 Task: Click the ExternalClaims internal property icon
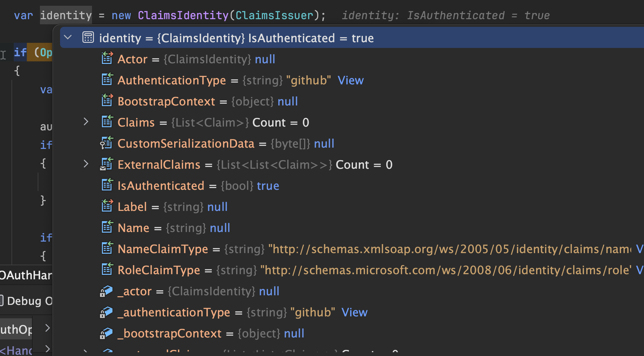click(x=106, y=164)
